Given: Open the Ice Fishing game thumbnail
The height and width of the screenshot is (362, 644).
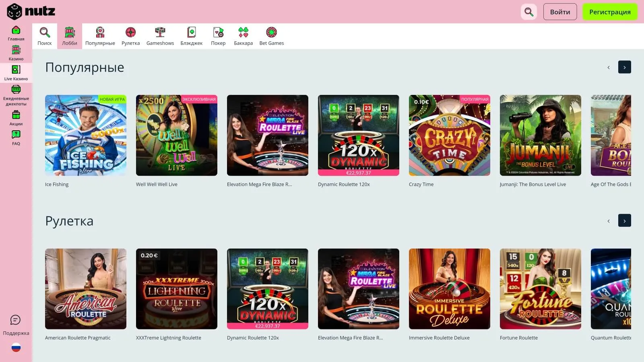Looking at the screenshot, I should click(x=86, y=135).
